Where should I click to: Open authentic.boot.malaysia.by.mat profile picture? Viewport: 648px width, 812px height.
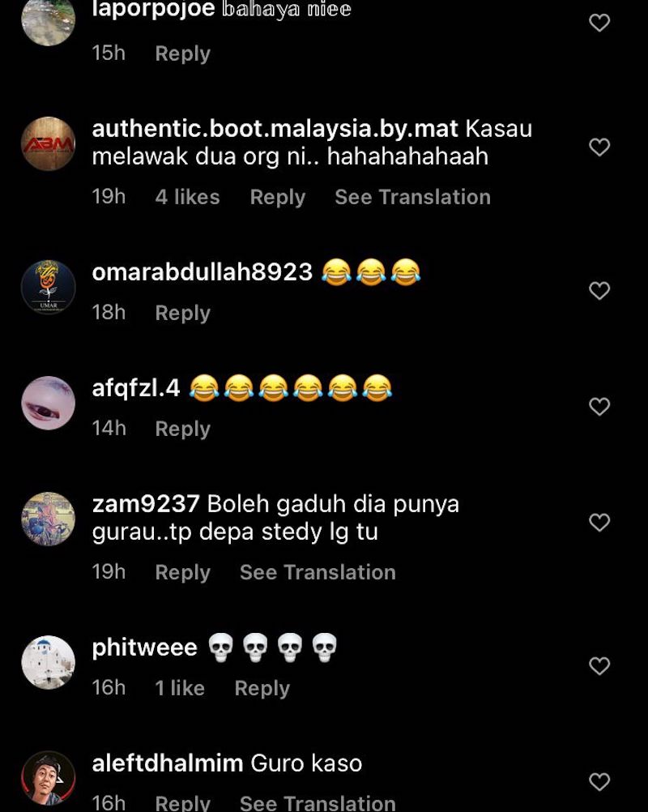tap(48, 143)
